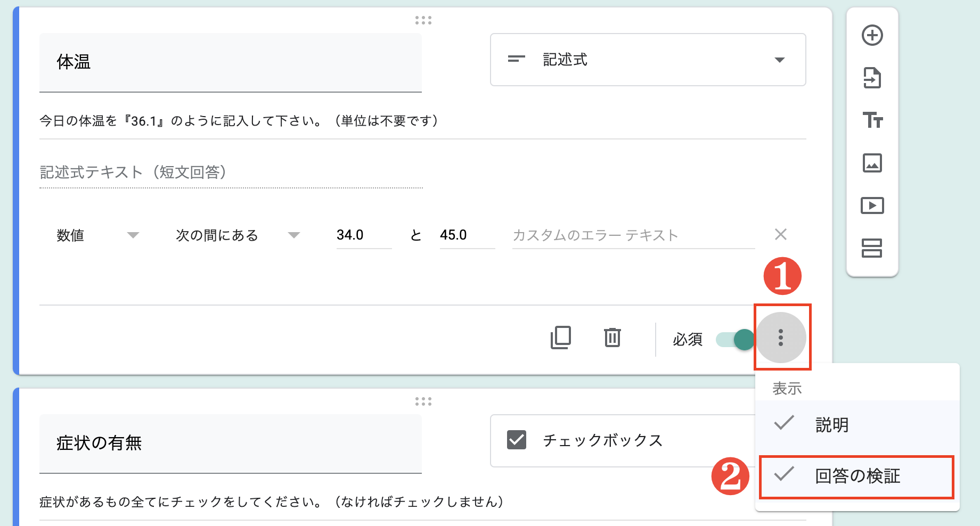Expand the 次の間にある condition dropdown
The height and width of the screenshot is (526, 980).
238,235
